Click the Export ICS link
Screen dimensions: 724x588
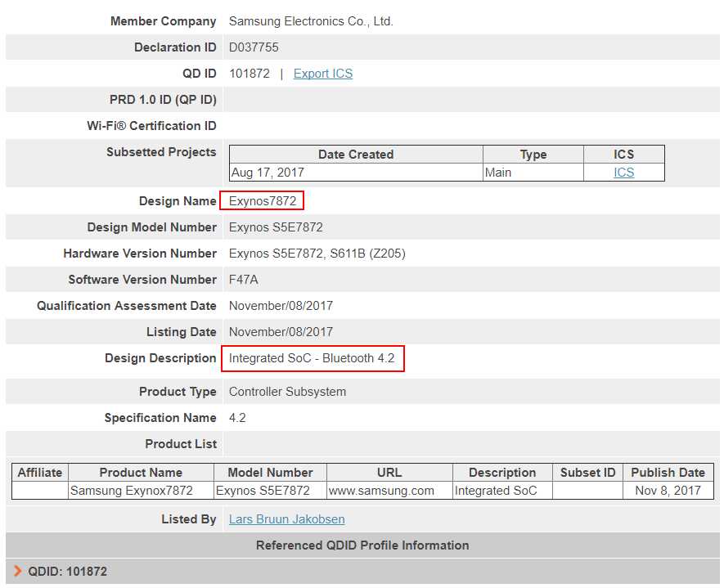pyautogui.click(x=322, y=74)
